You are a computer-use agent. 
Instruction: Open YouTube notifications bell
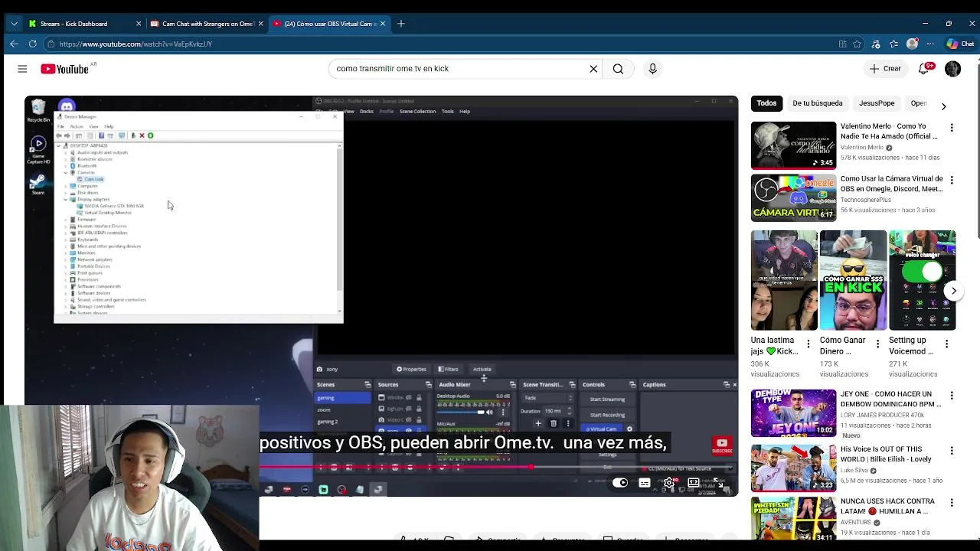pyautogui.click(x=923, y=69)
